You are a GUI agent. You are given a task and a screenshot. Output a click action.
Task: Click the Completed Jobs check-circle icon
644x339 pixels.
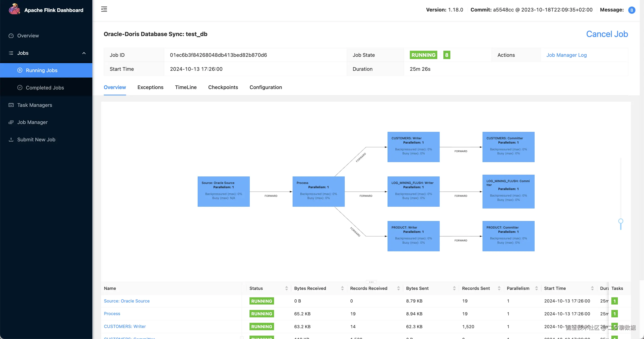click(20, 87)
